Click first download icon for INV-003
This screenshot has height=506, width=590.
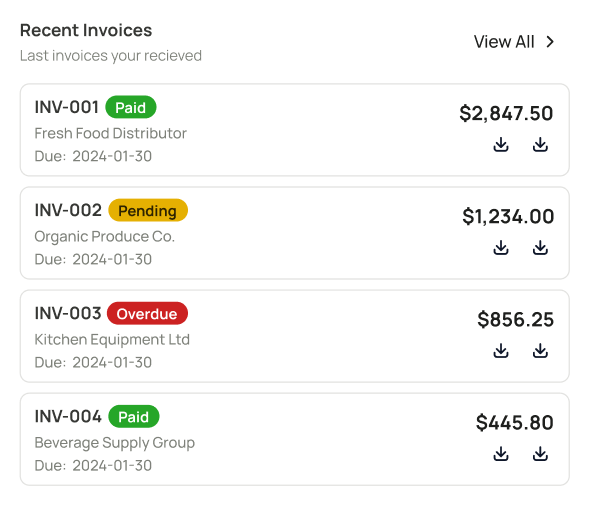[x=501, y=351]
